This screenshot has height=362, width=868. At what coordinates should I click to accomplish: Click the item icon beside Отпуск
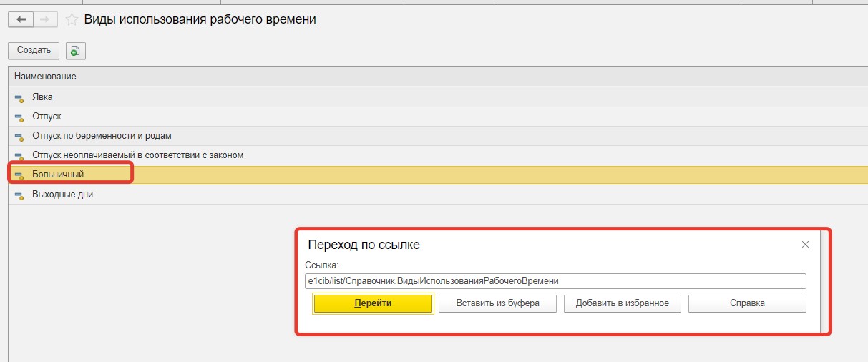[x=19, y=117]
